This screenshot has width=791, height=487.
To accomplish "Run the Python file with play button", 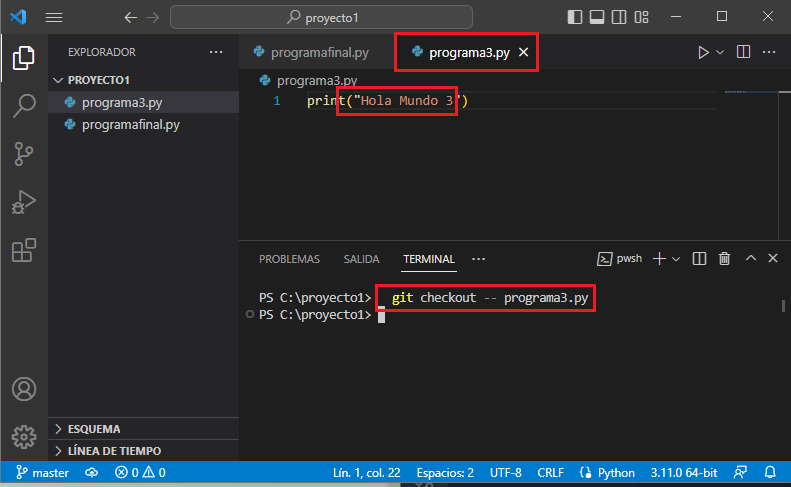I will tap(703, 52).
